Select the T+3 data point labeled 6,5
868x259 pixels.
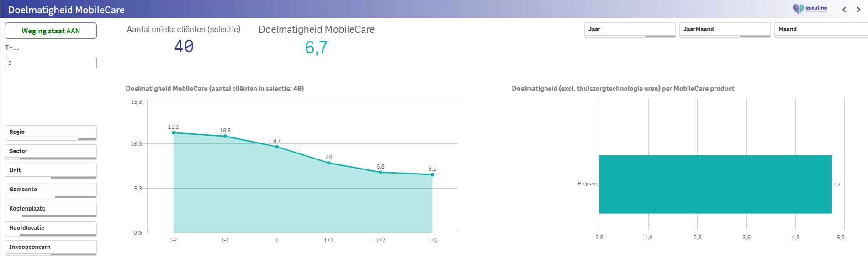[432, 174]
